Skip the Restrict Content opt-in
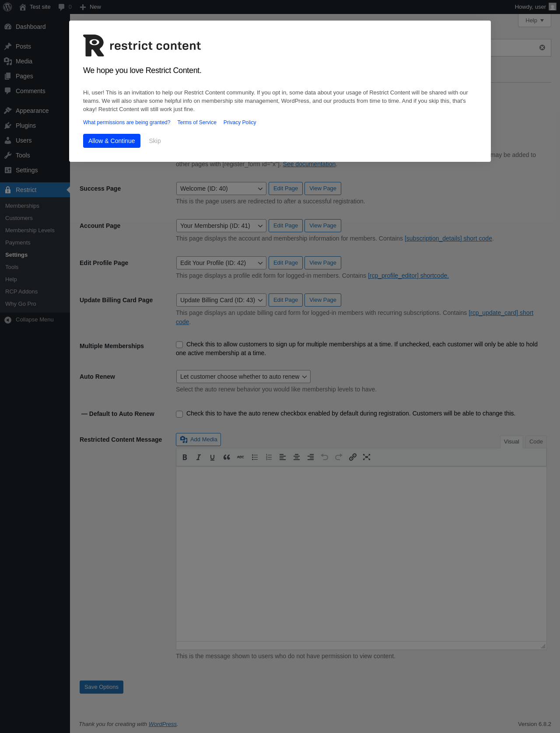The image size is (560, 733). click(155, 141)
